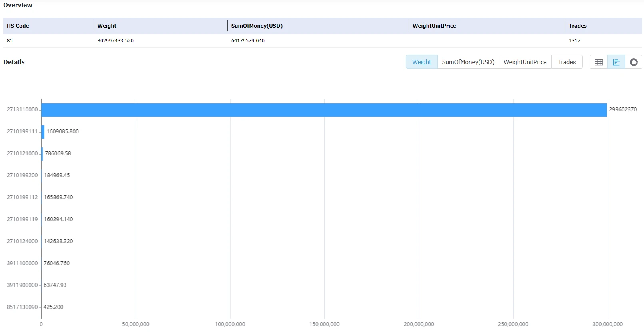Sort by the HS Code column header
This screenshot has width=644, height=335.
click(x=18, y=26)
